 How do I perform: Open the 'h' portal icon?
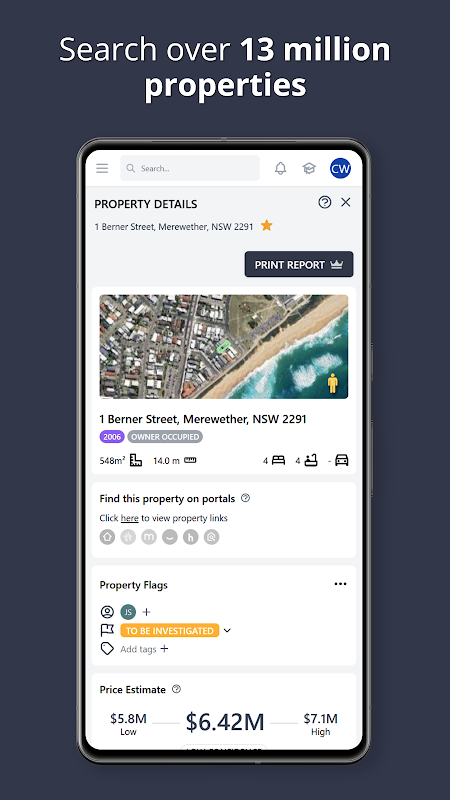coord(190,537)
